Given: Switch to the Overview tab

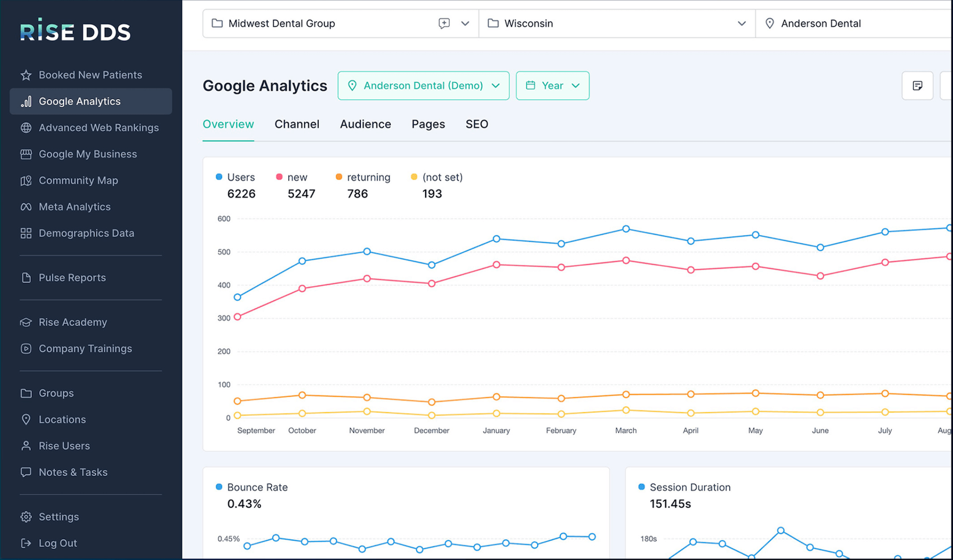Looking at the screenshot, I should (228, 125).
